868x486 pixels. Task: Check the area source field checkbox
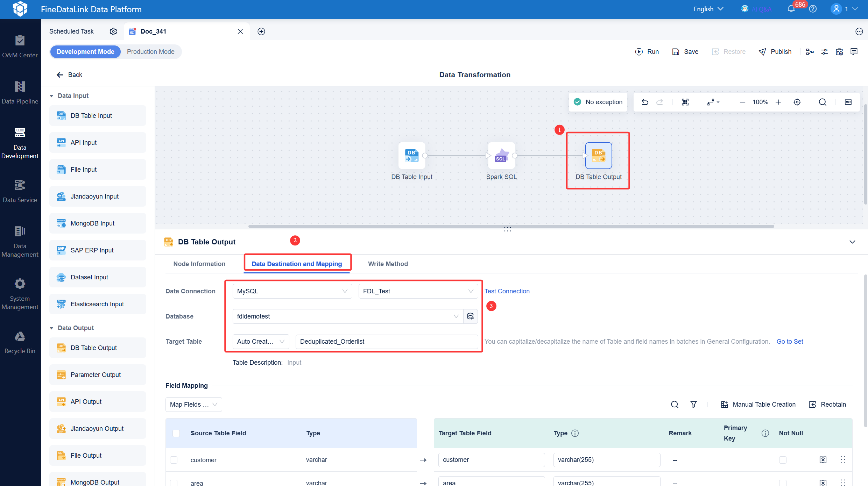174,483
